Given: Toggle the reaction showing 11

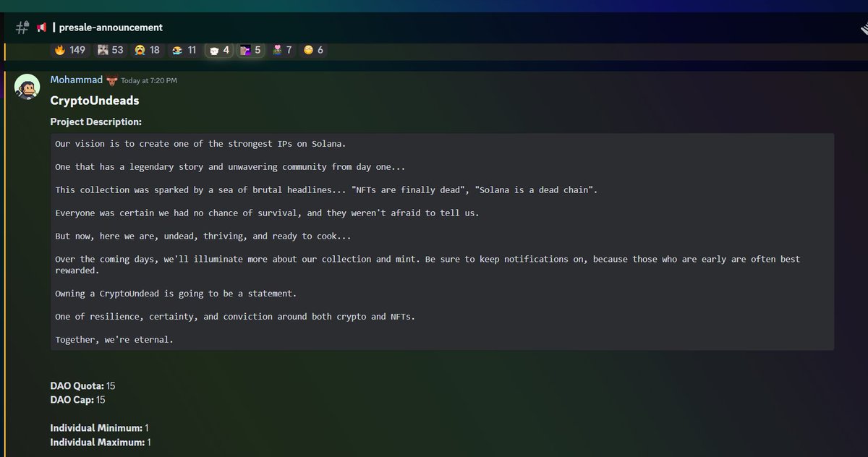Looking at the screenshot, I should pos(184,50).
